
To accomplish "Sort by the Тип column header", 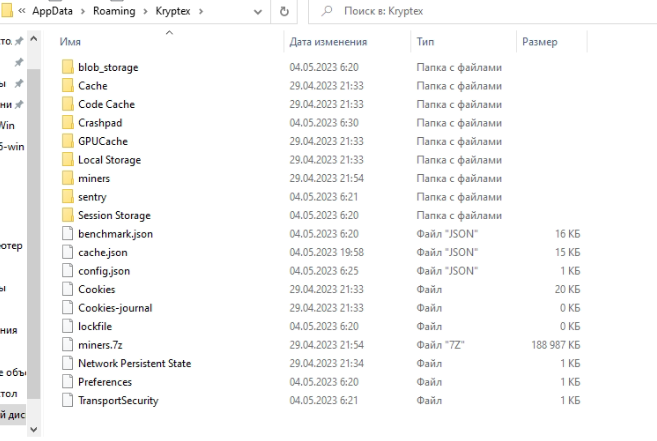I will (425, 42).
